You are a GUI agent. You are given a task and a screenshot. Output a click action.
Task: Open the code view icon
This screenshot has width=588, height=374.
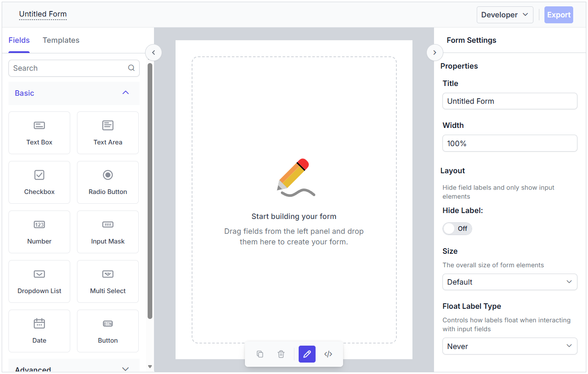pos(328,354)
